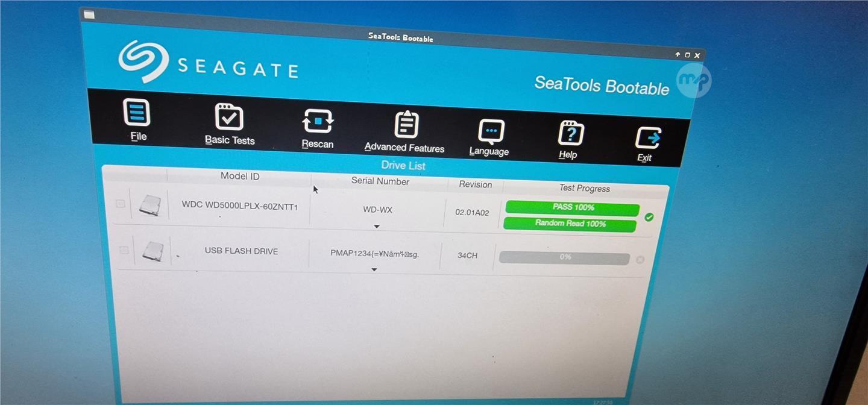Image resolution: width=868 pixels, height=405 pixels.
Task: Close the SeaTools Bootable window
Action: tap(697, 55)
